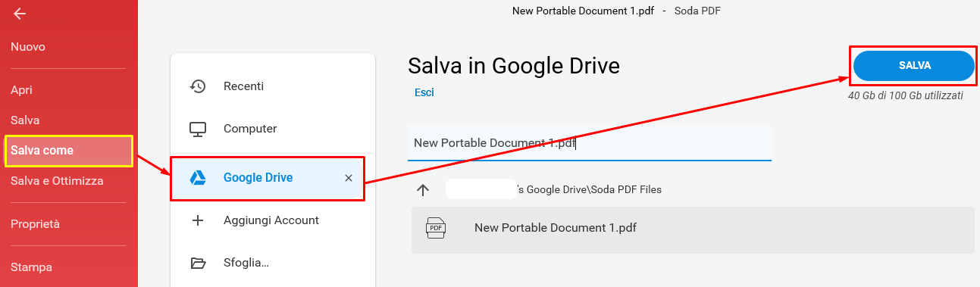Click the Recenti clock icon
Viewport: 980px width, 287px height.
click(x=198, y=86)
